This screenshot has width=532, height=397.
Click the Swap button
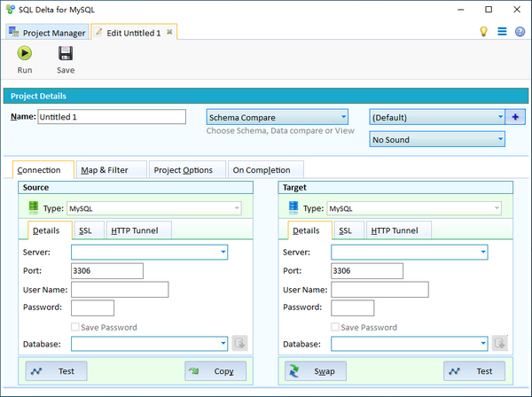point(316,371)
